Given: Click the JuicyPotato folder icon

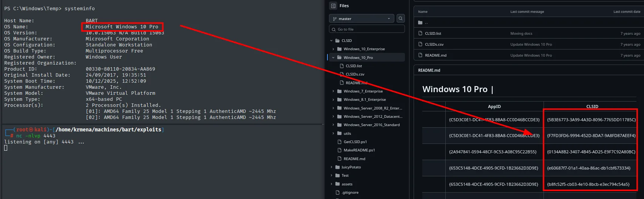Looking at the screenshot, I should (x=338, y=167).
